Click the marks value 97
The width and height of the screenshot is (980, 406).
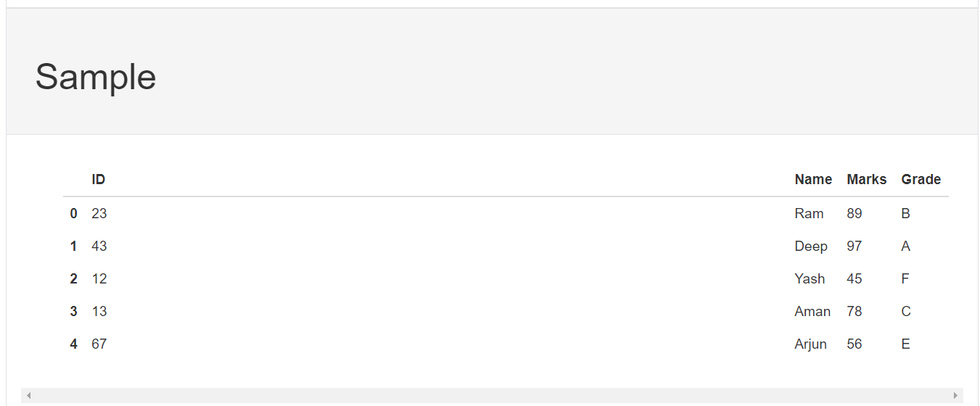(x=855, y=246)
